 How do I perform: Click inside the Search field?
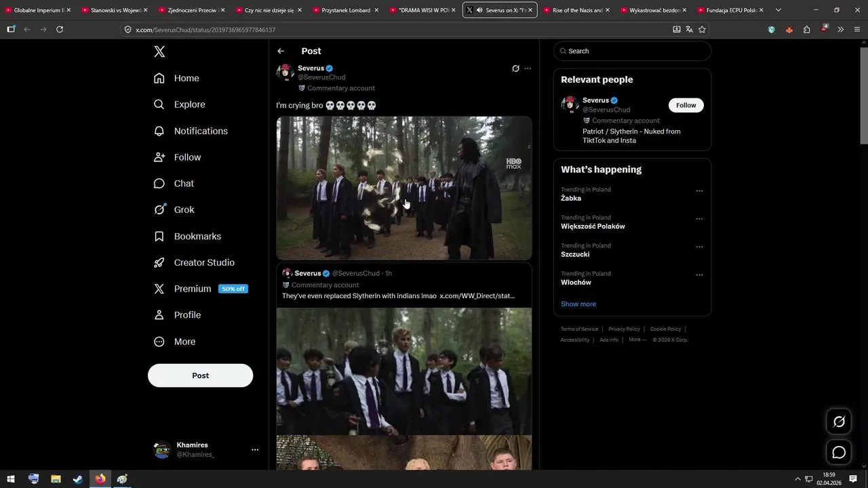(632, 51)
